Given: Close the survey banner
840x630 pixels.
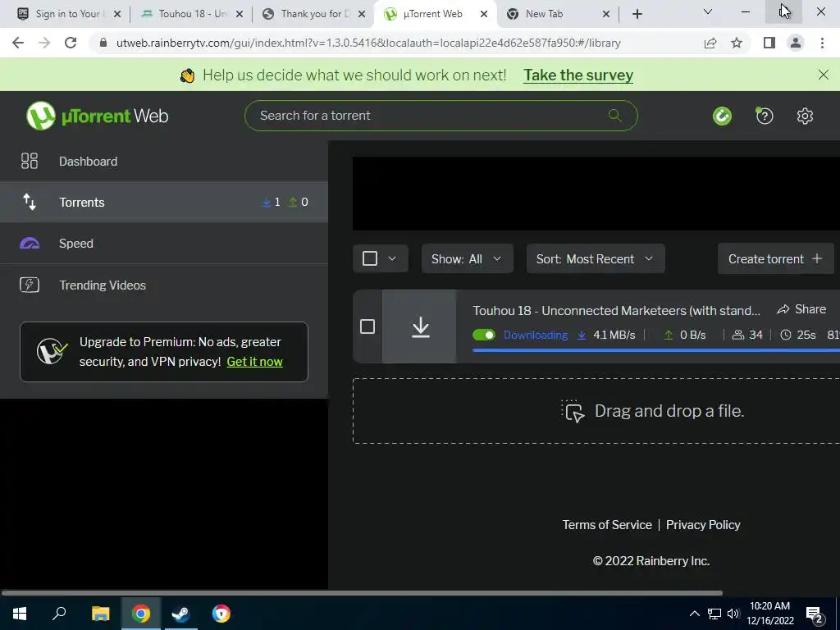Looking at the screenshot, I should point(824,75).
